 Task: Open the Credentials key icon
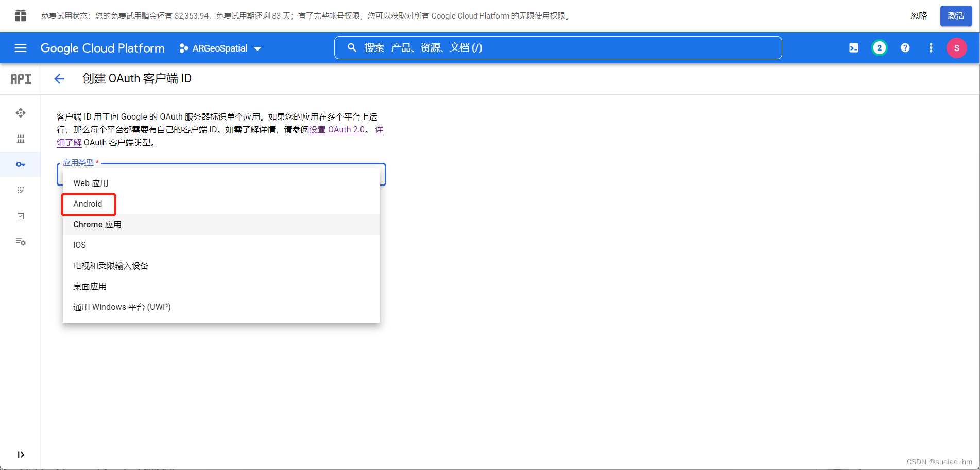click(21, 164)
